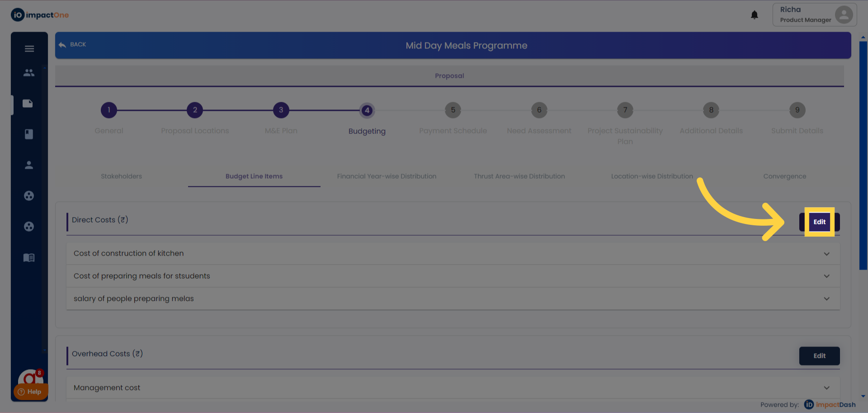The image size is (868, 413).
Task: Switch to the Stakeholders tab
Action: click(121, 176)
